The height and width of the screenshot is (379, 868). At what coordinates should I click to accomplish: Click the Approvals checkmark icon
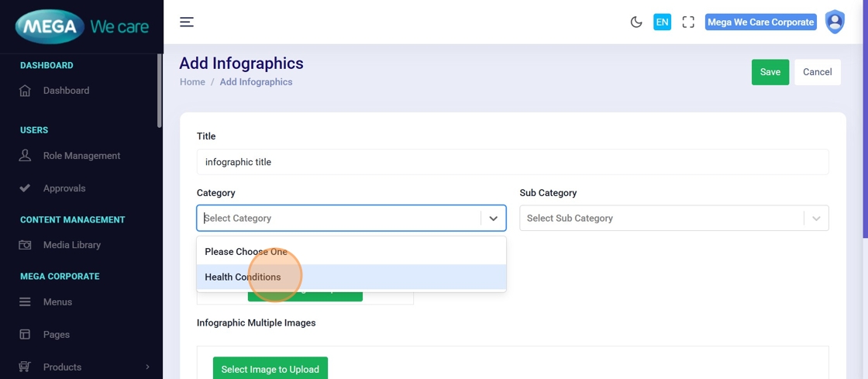pos(25,188)
